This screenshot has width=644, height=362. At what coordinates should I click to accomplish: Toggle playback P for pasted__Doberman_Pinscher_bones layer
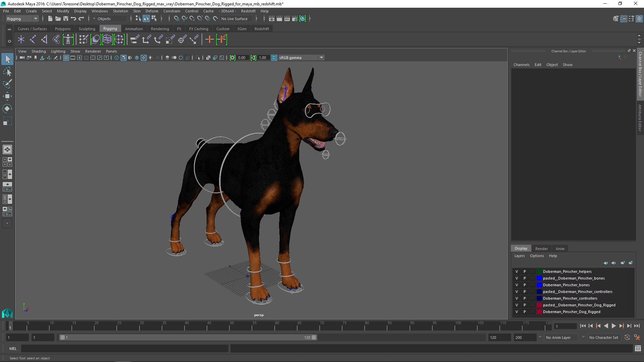tap(525, 278)
